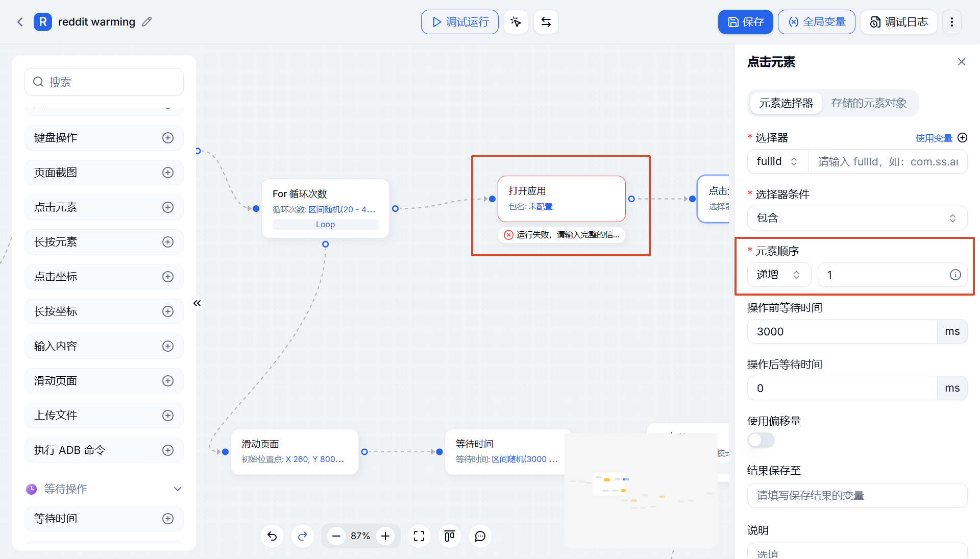980x559 pixels.
Task: Add the 上传文件 action with plus icon
Action: tap(168, 416)
